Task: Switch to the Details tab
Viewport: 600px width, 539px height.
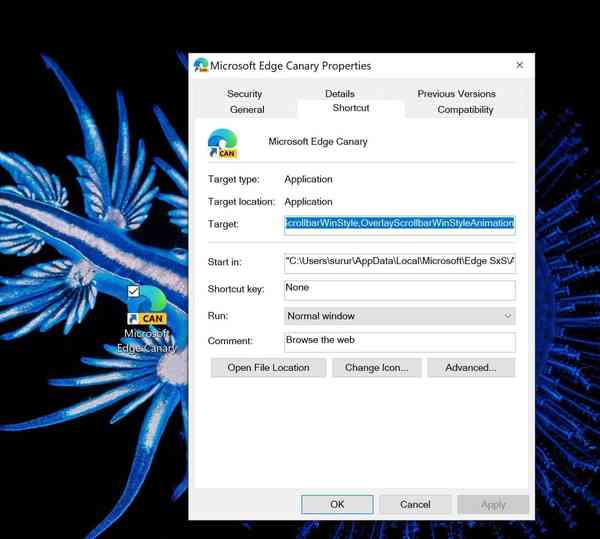Action: (340, 94)
